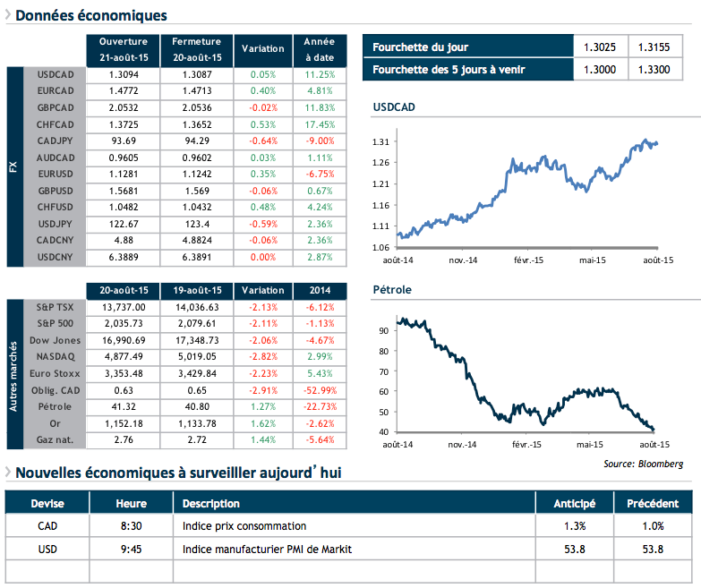The image size is (701, 588).
Task: Click the Fourchette du jour label
Action: [x=422, y=47]
